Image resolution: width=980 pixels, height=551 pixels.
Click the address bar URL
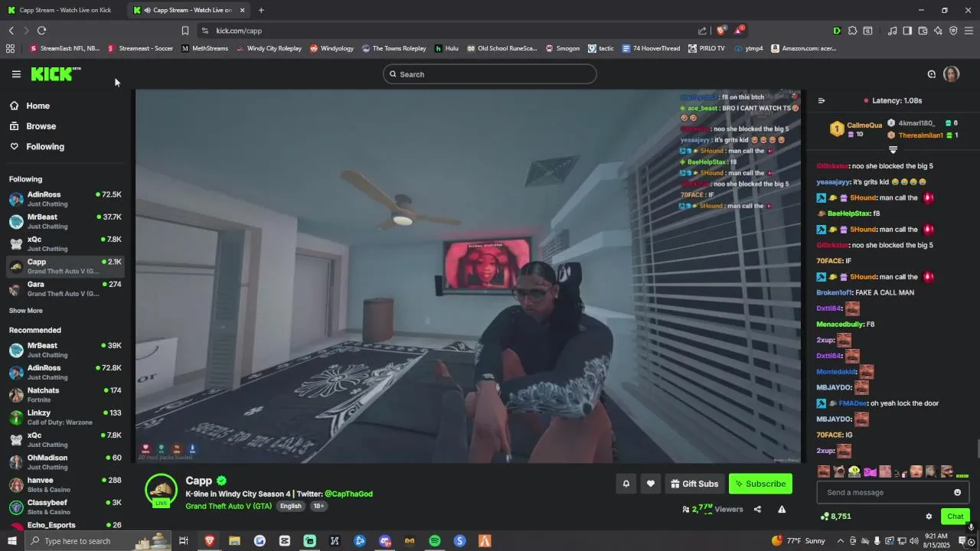[x=239, y=31]
